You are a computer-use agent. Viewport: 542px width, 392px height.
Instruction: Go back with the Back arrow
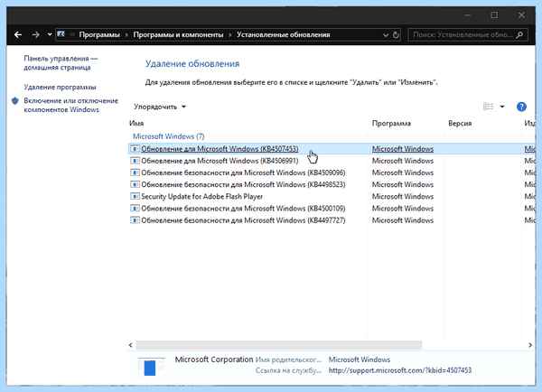(x=18, y=34)
